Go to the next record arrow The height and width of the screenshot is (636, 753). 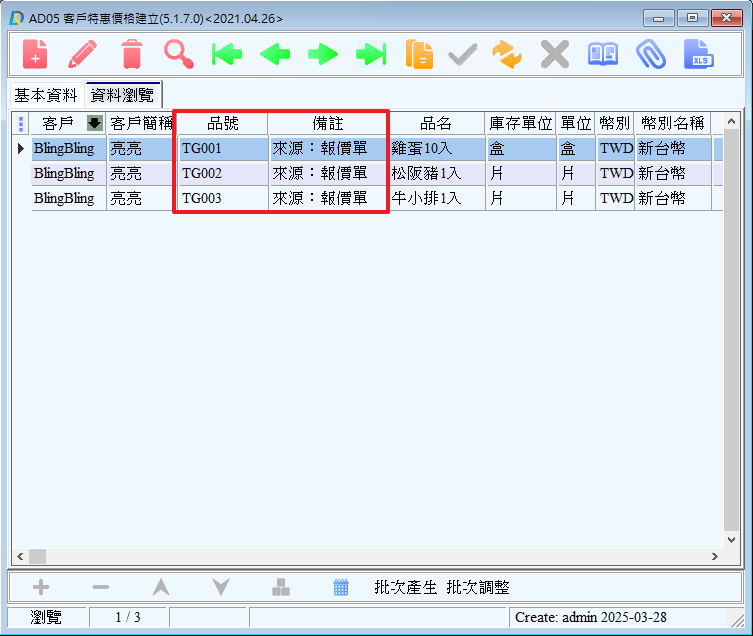(323, 54)
